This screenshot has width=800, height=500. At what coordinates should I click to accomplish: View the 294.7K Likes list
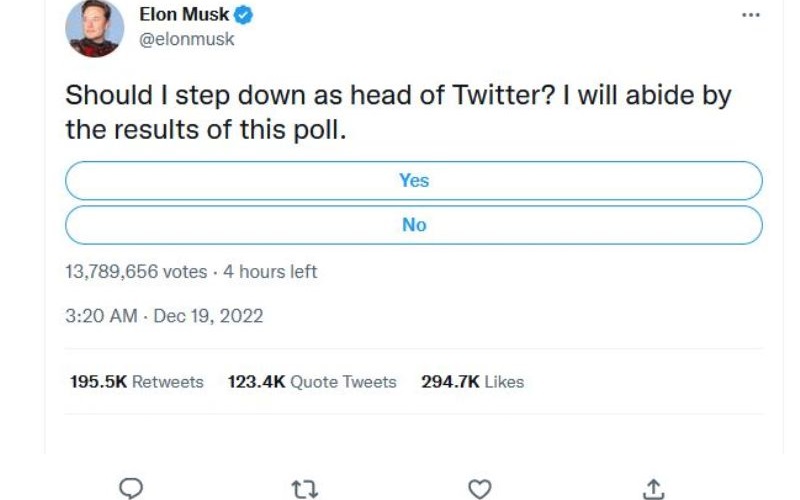tap(472, 382)
